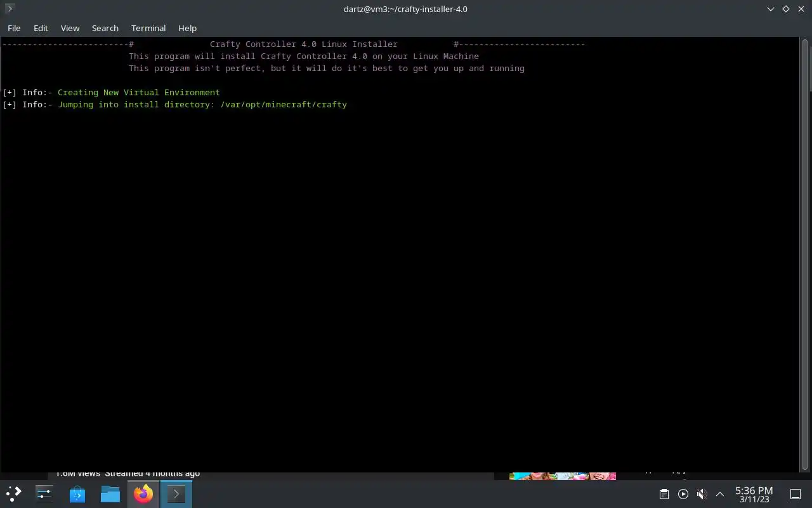Open the Edit menu
This screenshot has width=812, height=508.
pos(41,28)
